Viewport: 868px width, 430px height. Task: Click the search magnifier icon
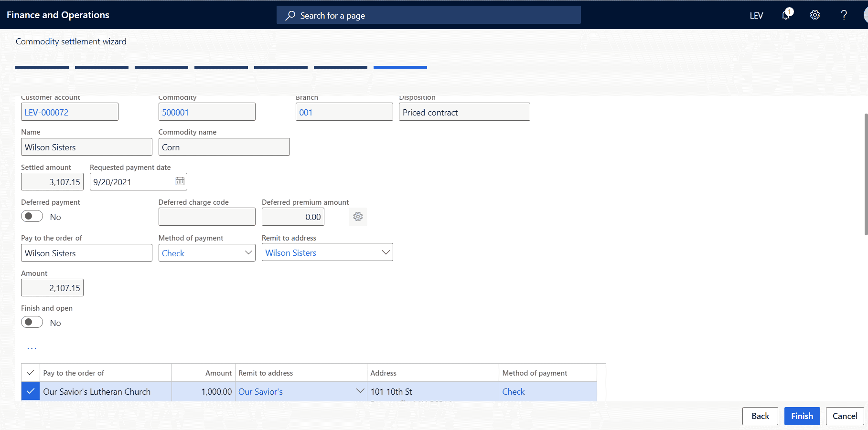tap(290, 16)
